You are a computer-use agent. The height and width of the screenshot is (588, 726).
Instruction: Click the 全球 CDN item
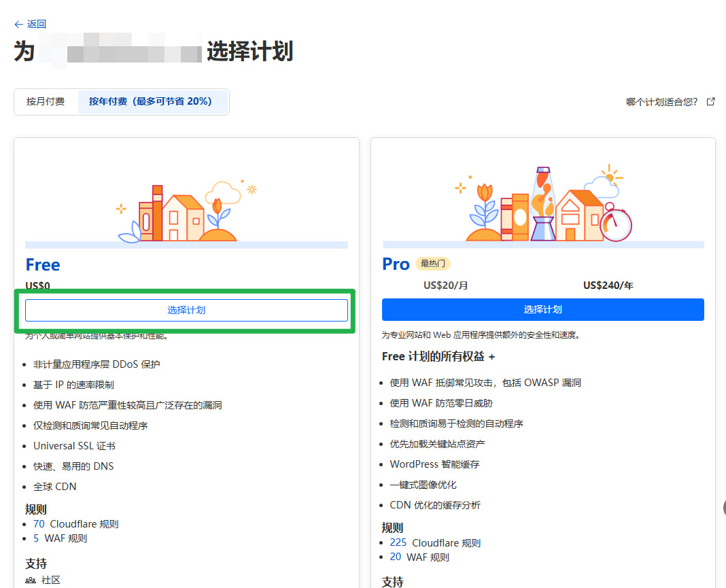(x=54, y=487)
